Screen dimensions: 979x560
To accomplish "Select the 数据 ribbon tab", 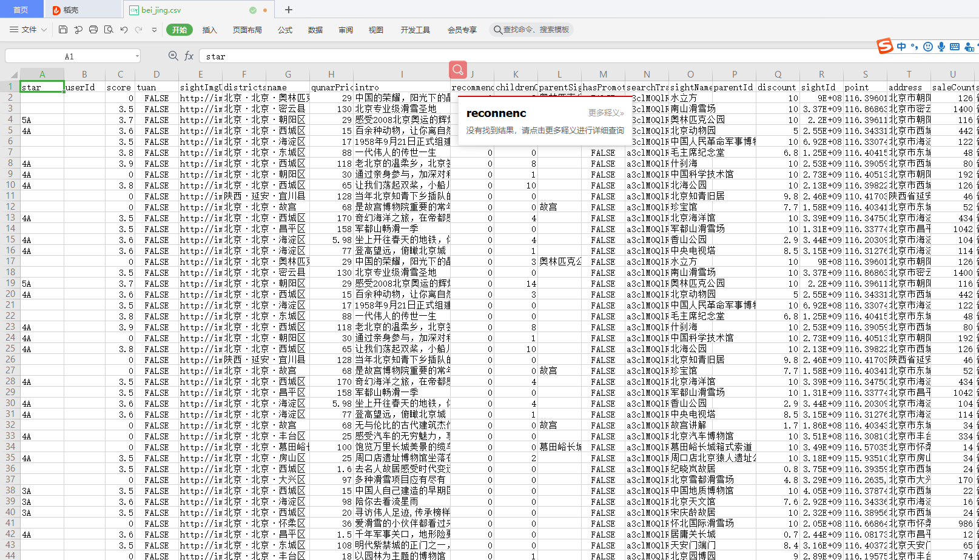I will point(315,30).
